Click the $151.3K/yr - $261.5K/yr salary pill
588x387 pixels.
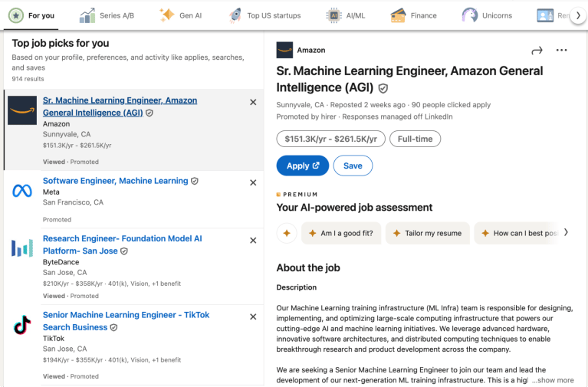click(x=330, y=139)
